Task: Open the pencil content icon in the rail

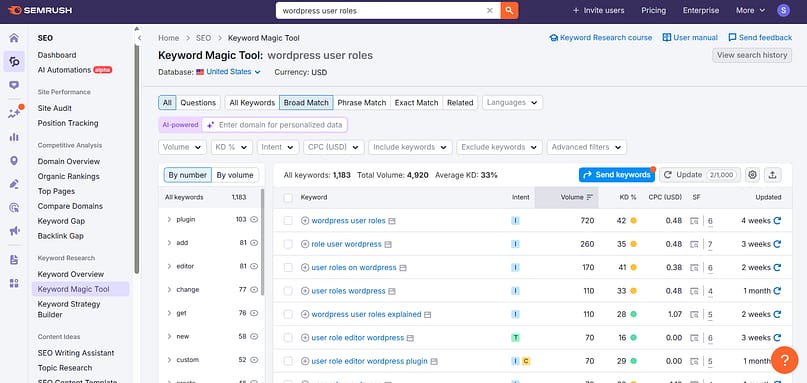Action: tap(14, 184)
